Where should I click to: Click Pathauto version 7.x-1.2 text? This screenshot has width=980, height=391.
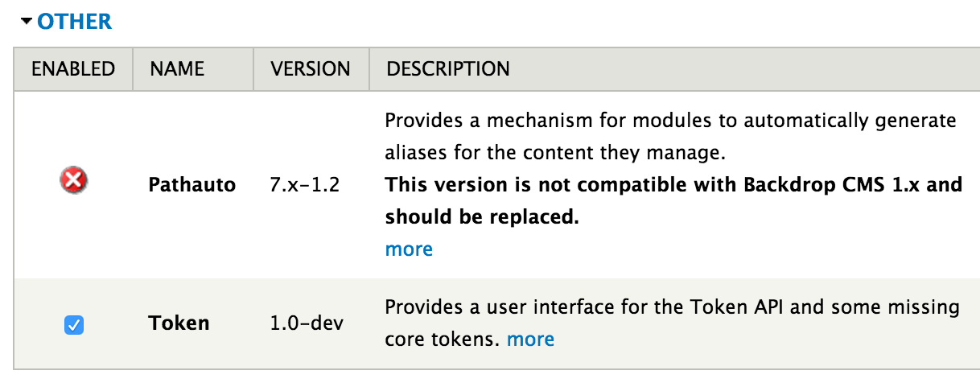305,185
